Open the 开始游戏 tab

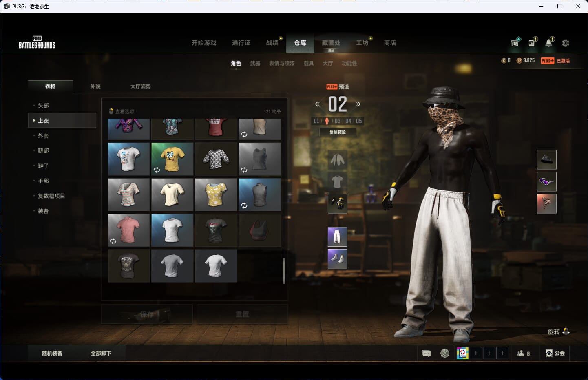[204, 43]
